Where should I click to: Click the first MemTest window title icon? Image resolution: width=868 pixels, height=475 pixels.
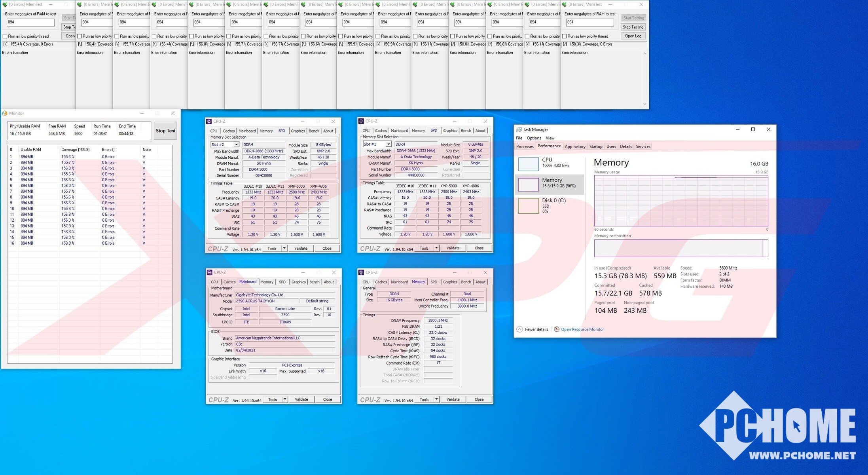point(5,4)
